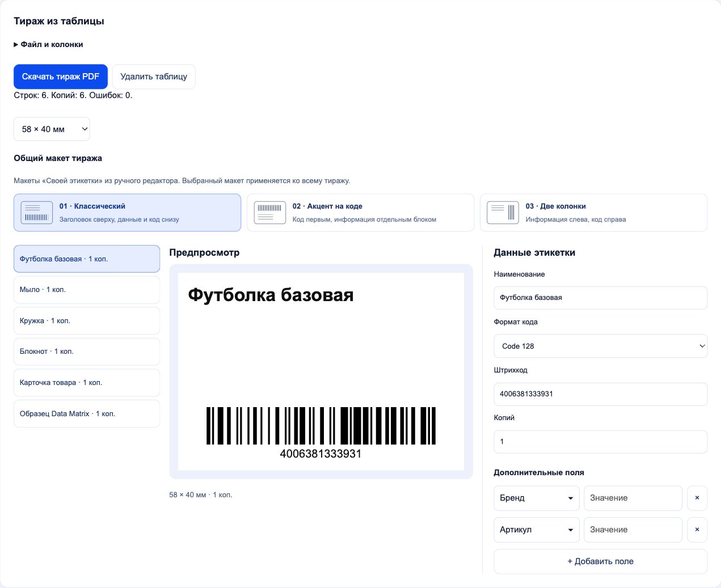
Task: Open the 58 × 40 мм size dropdown
Action: tap(52, 129)
